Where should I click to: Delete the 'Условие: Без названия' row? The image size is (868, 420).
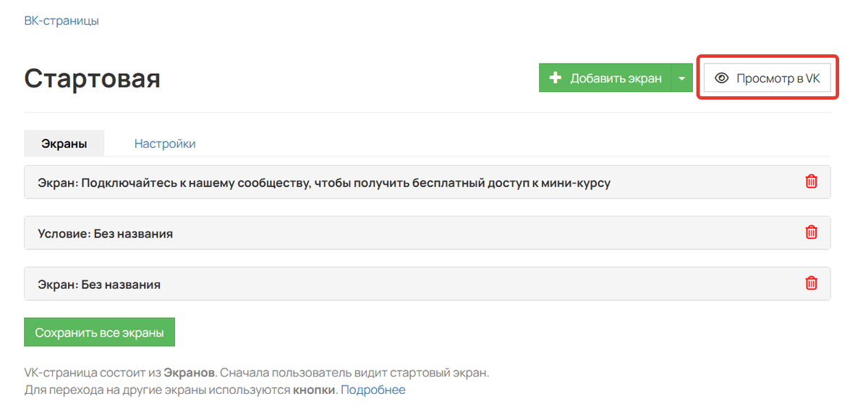811,232
